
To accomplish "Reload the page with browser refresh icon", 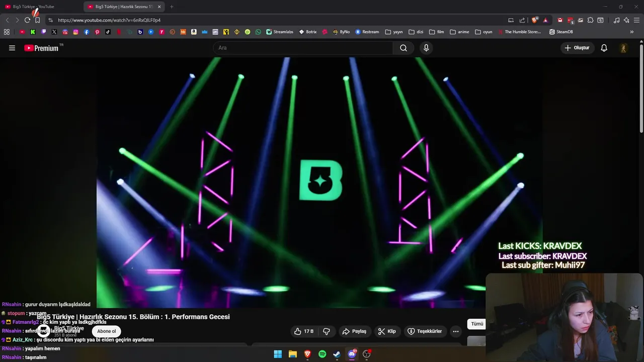I will tap(27, 20).
